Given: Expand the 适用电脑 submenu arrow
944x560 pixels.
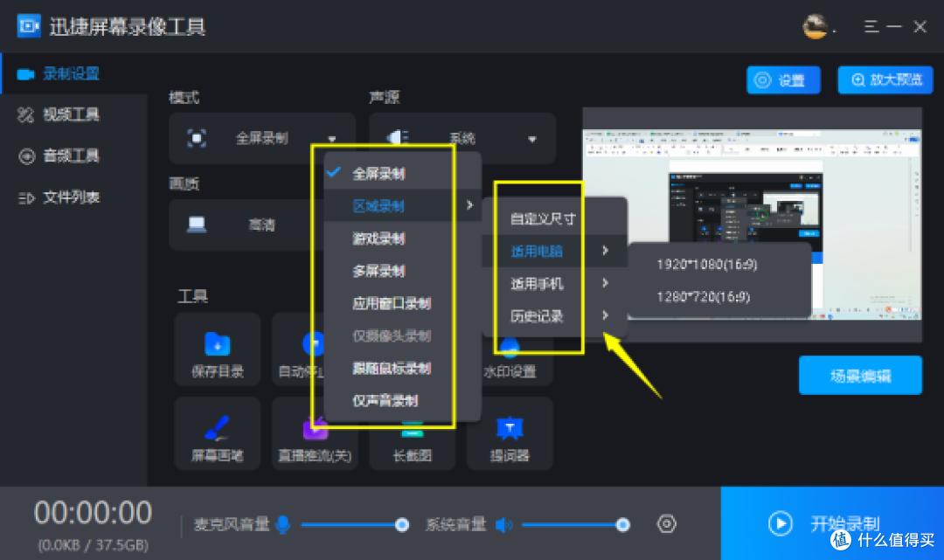Looking at the screenshot, I should 605,251.
